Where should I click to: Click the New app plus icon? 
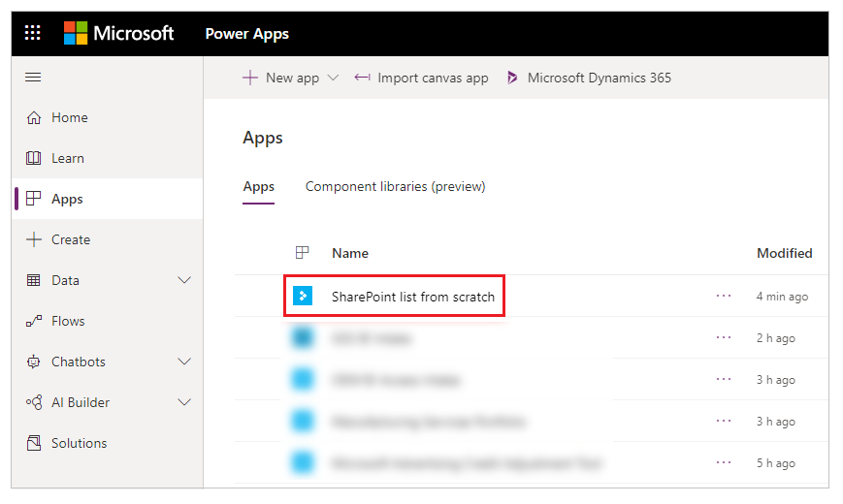250,78
